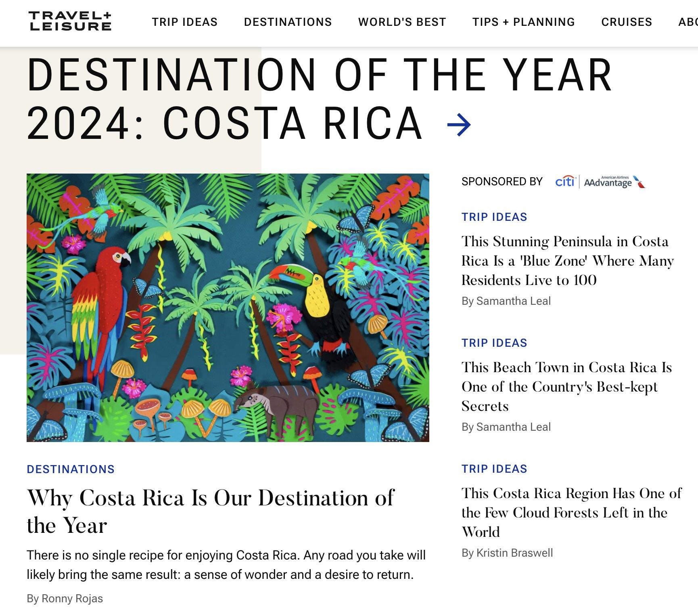The width and height of the screenshot is (698, 616).
Task: Open the Destinations navigation item
Action: click(x=288, y=22)
